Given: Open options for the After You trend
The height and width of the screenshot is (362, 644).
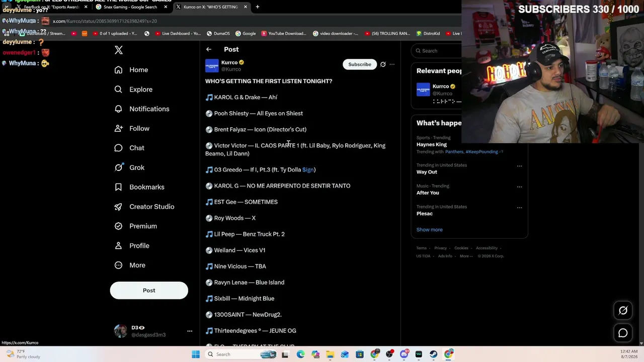Looking at the screenshot, I should pos(519,187).
